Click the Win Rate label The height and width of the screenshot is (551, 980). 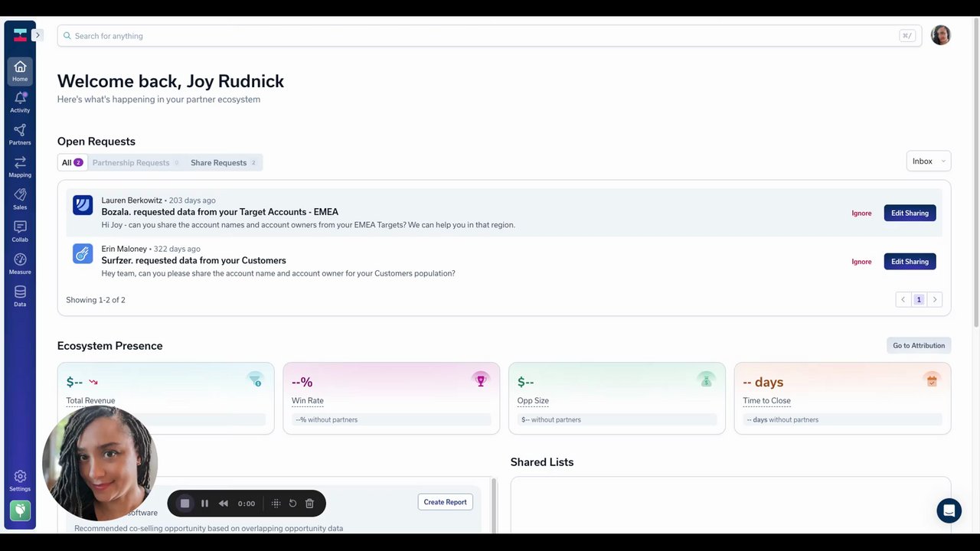(308, 400)
